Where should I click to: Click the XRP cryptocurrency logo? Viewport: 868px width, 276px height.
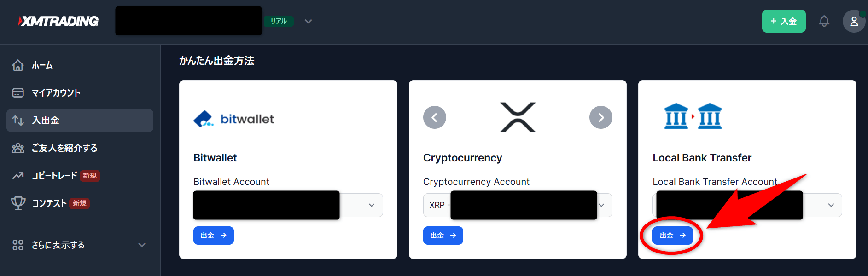[518, 117]
